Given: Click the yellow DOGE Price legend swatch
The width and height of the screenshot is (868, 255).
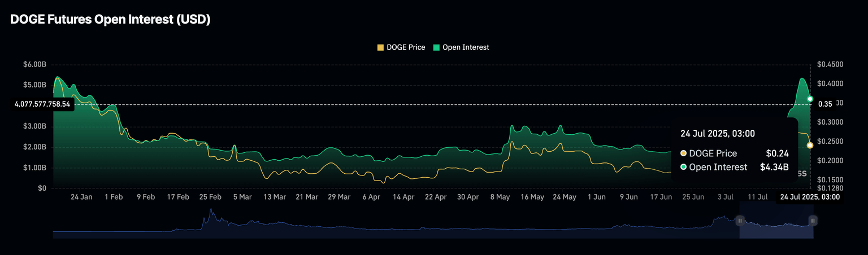Looking at the screenshot, I should click(x=380, y=47).
